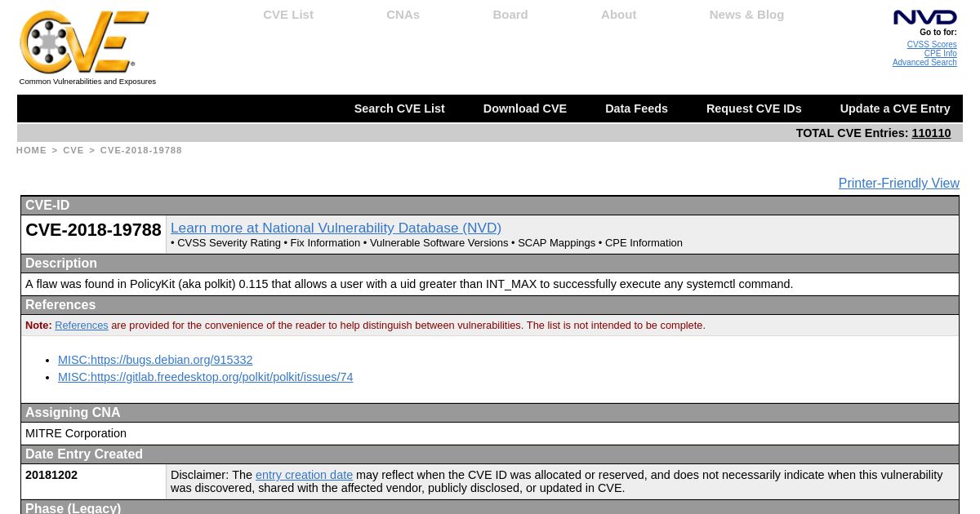Click total CVE entries count 110110
Screen dimensions: 980x514
[931, 133]
